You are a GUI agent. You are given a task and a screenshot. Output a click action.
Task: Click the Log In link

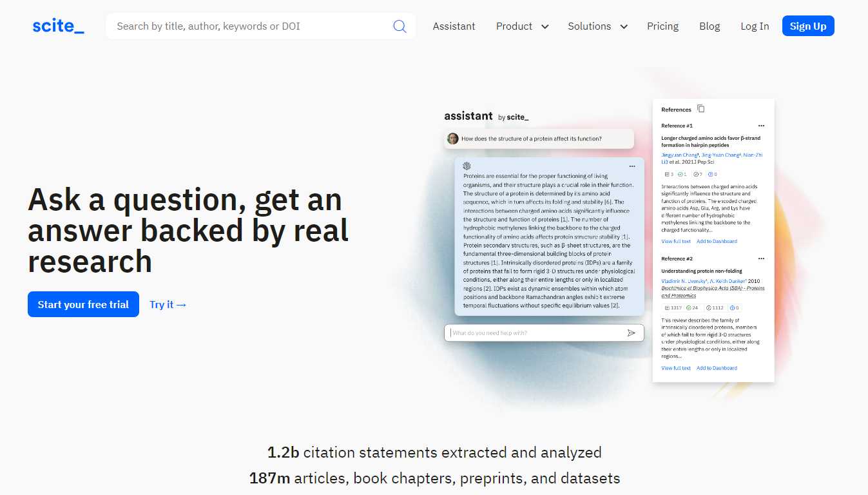click(755, 26)
